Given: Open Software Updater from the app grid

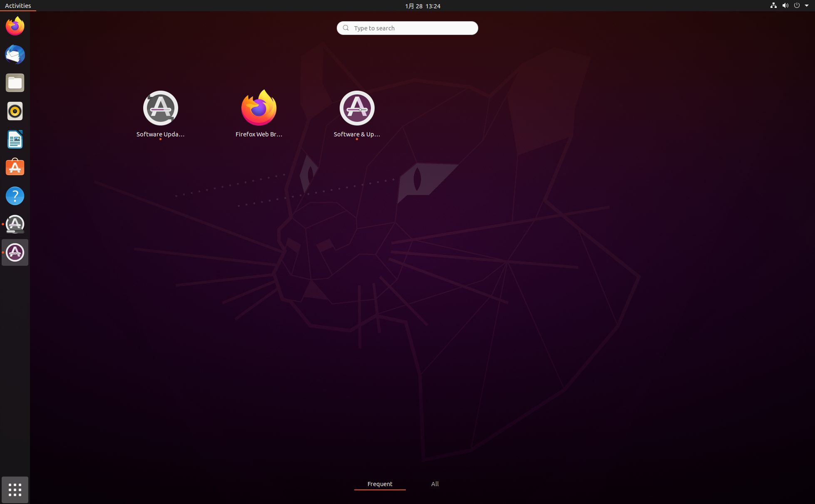Looking at the screenshot, I should (x=161, y=108).
